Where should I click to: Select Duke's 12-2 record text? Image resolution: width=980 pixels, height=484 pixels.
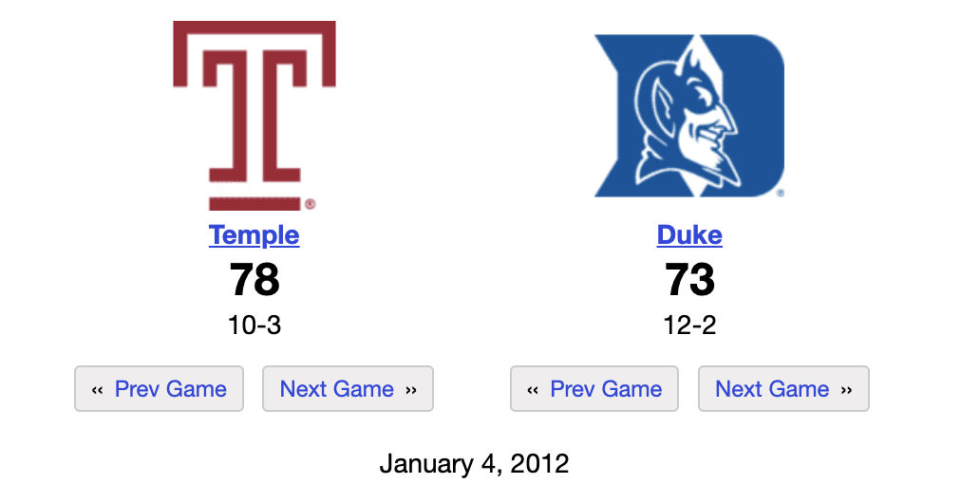[689, 326]
